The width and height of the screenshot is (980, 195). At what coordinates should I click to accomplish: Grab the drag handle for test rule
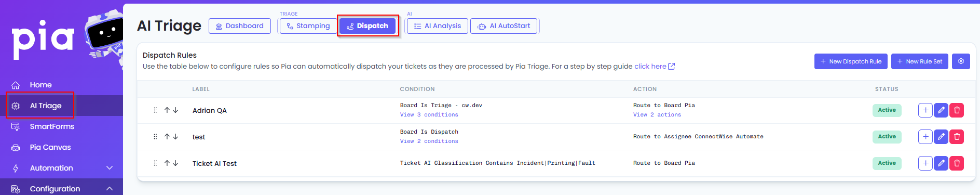point(155,137)
